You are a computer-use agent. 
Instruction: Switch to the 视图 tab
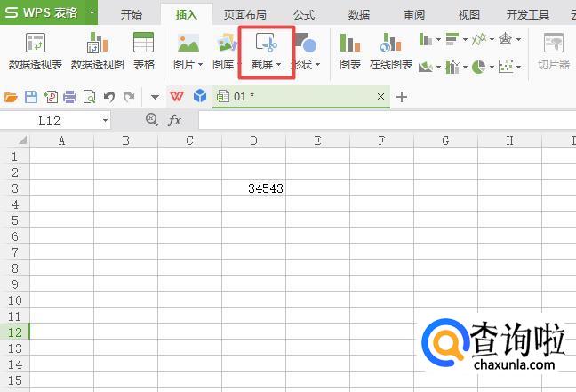(469, 15)
